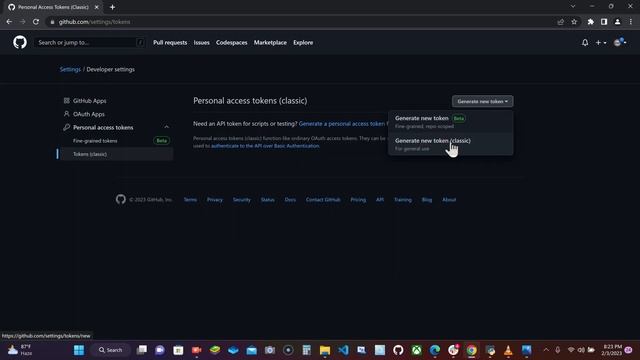Choose Generate new token (classic) option
This screenshot has height=360, width=640.
pos(450,144)
